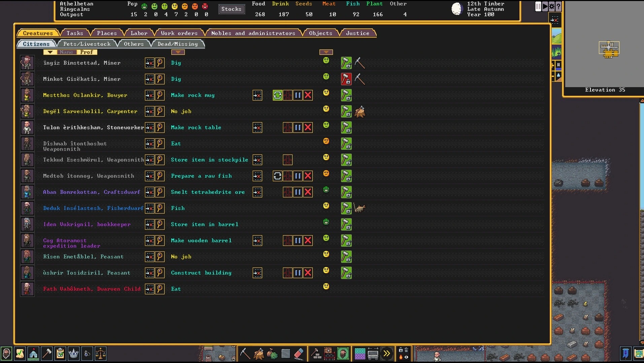Open the citizens info icon in bottom toolbar
The height and width of the screenshot is (363, 644).
6,354
